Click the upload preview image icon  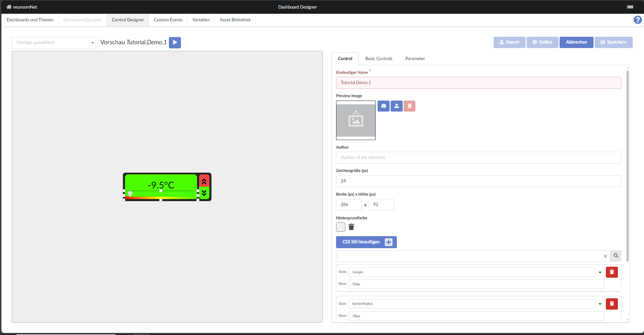tap(396, 106)
